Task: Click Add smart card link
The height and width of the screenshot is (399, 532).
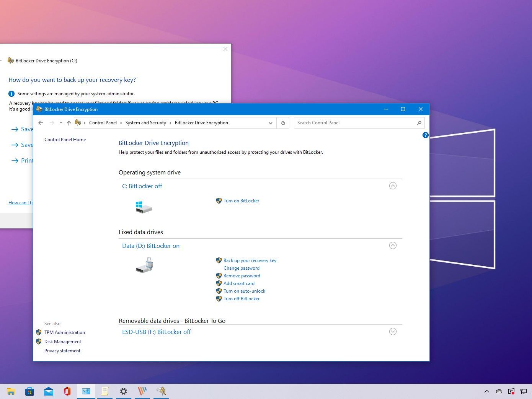Action: pyautogui.click(x=239, y=283)
